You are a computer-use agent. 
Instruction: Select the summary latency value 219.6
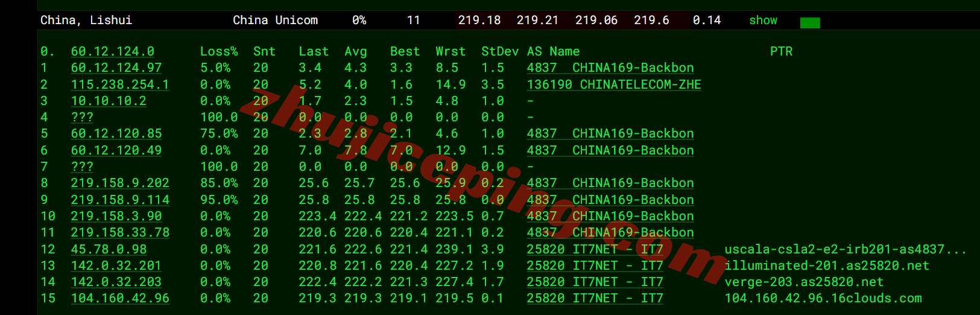click(651, 20)
